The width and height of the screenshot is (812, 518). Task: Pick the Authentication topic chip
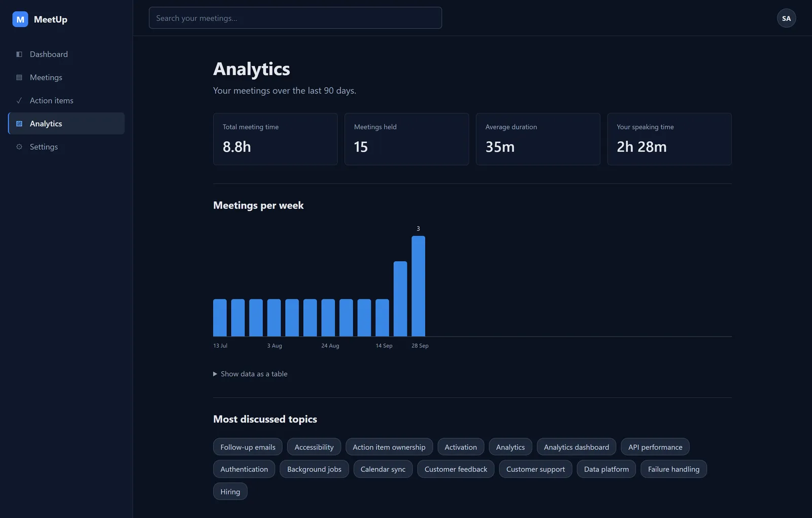[244, 469]
